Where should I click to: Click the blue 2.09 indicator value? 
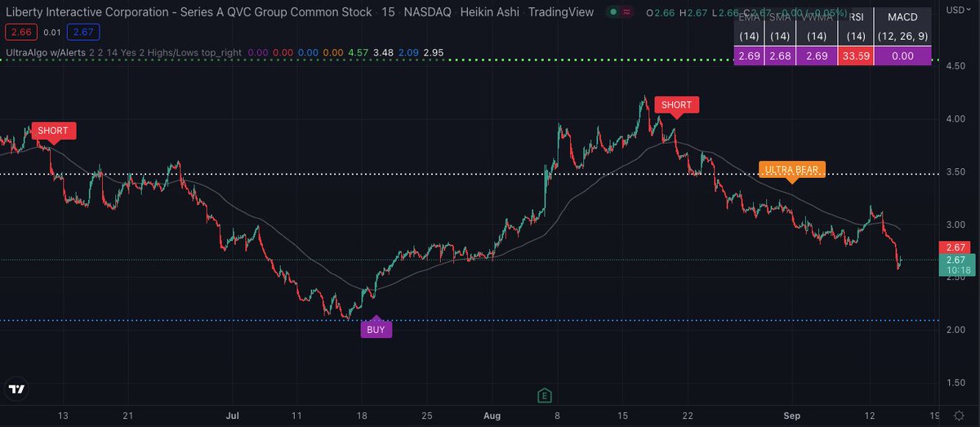[x=409, y=52]
